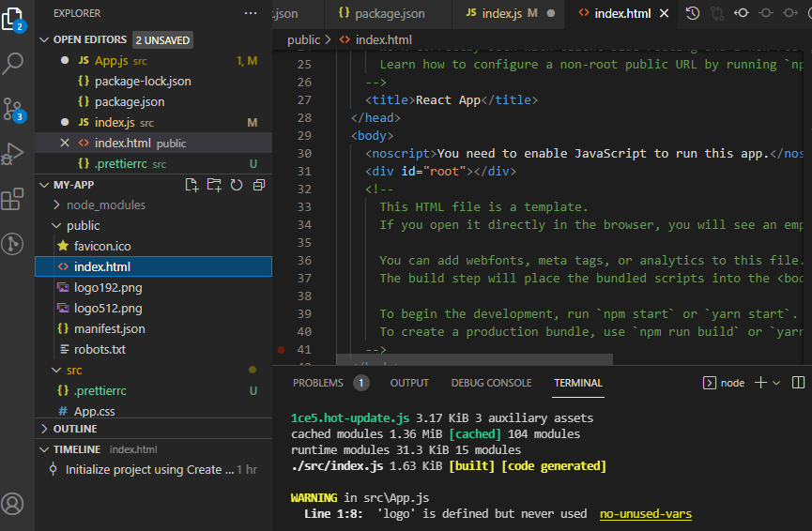Open the Problems panel tab

[x=318, y=383]
